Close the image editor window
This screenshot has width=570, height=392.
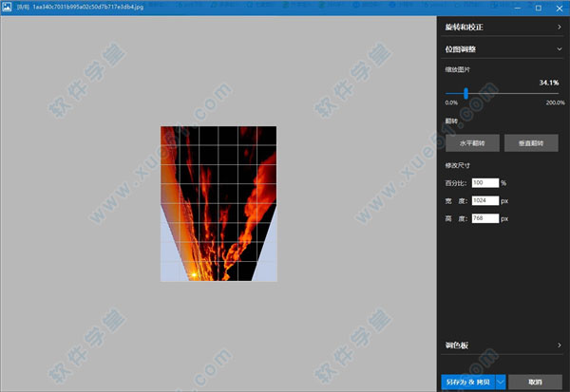(x=560, y=8)
